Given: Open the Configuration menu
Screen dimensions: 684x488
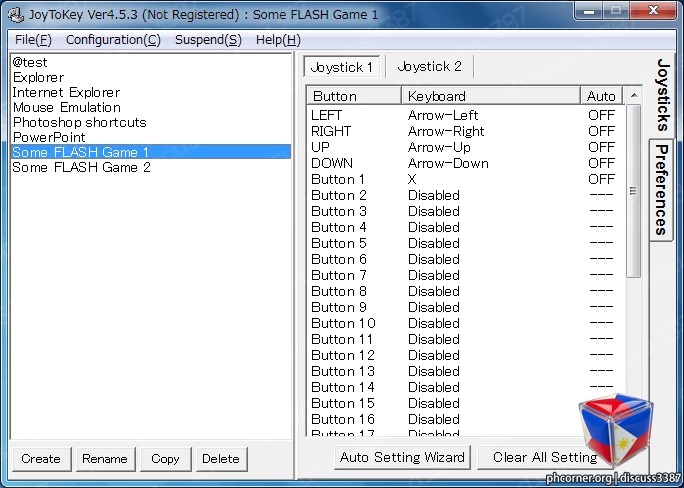Looking at the screenshot, I should [113, 40].
